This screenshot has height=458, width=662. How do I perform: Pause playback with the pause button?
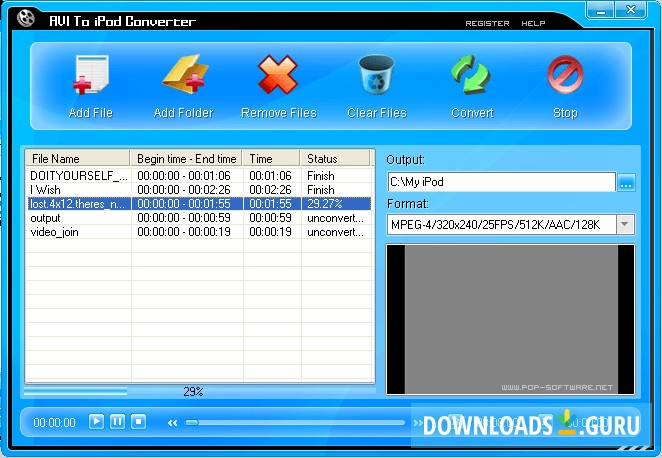click(118, 422)
